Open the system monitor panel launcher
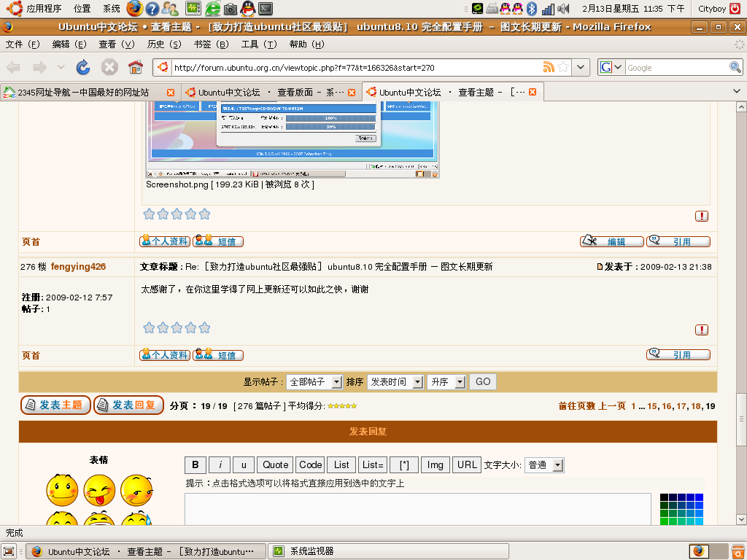 (x=193, y=8)
